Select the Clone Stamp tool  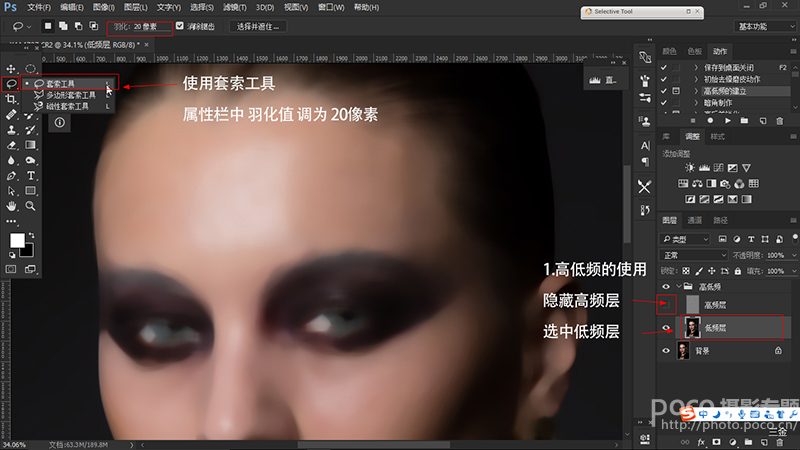click(x=11, y=130)
